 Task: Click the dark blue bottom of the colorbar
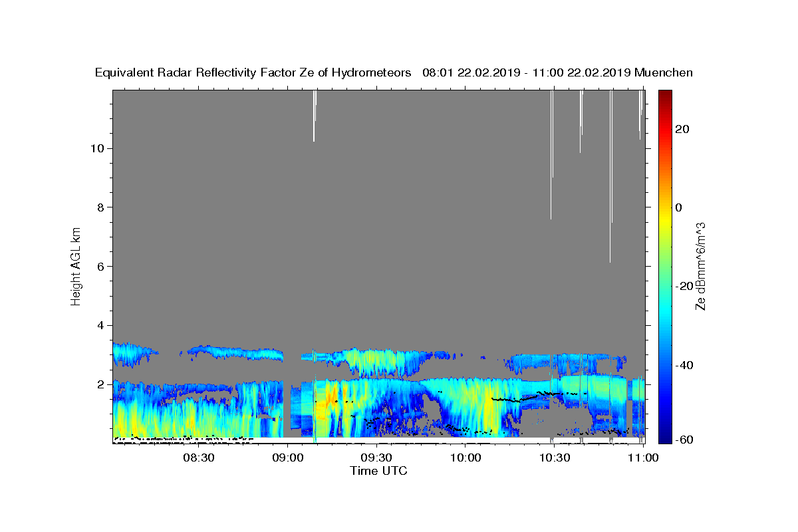click(x=665, y=437)
